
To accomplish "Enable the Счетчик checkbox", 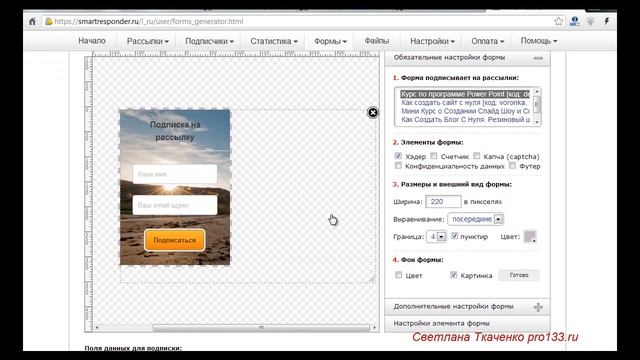I will click(434, 156).
